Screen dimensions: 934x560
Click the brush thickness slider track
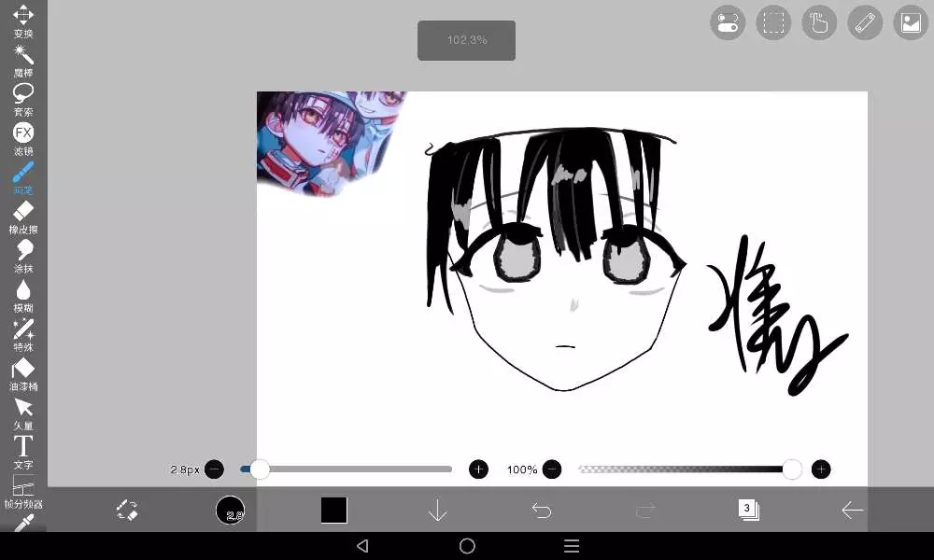coord(347,469)
